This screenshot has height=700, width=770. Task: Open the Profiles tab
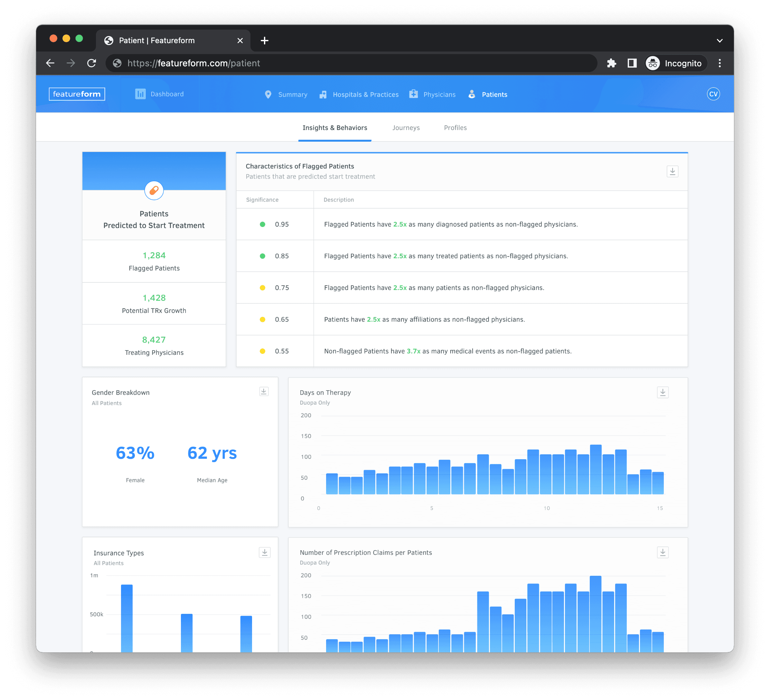click(455, 128)
